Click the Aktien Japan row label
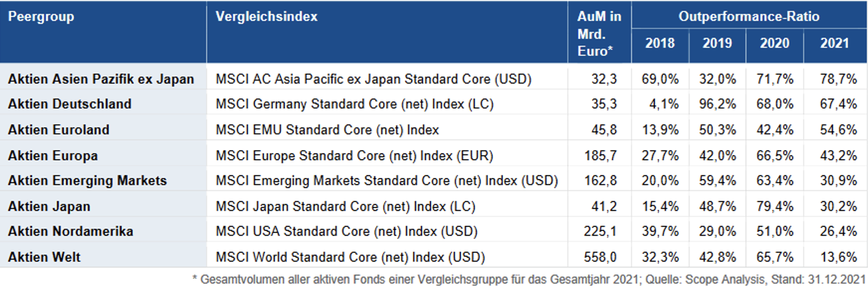 tap(49, 207)
